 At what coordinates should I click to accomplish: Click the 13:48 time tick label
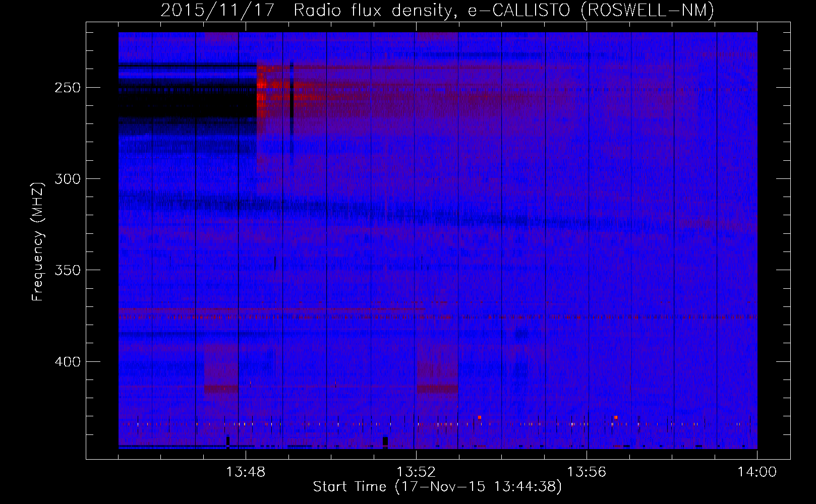pos(246,472)
